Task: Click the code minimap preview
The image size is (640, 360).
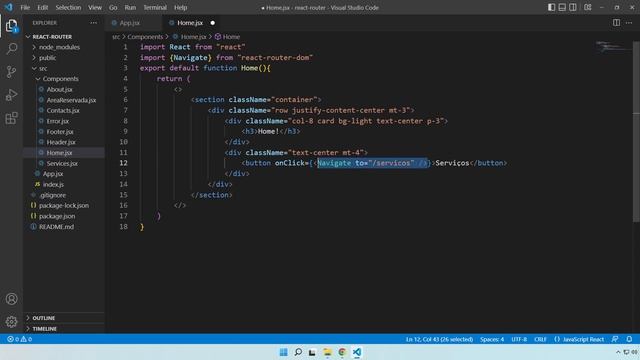Action: coord(613,47)
